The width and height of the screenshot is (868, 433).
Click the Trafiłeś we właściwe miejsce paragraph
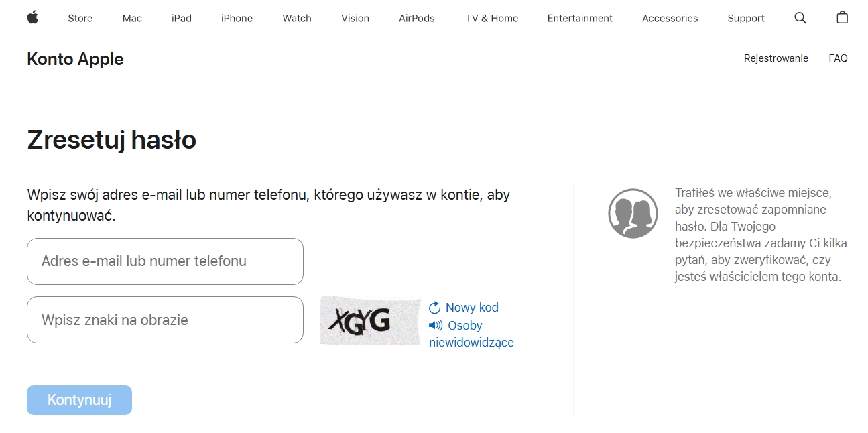click(x=761, y=235)
